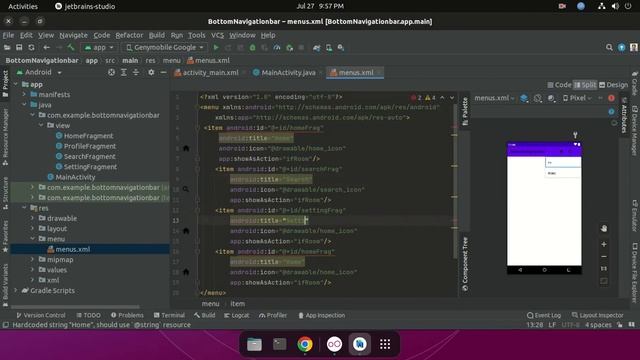Select HomeFragment in the project tree
Viewport: 640px width, 360px height.
click(84, 136)
